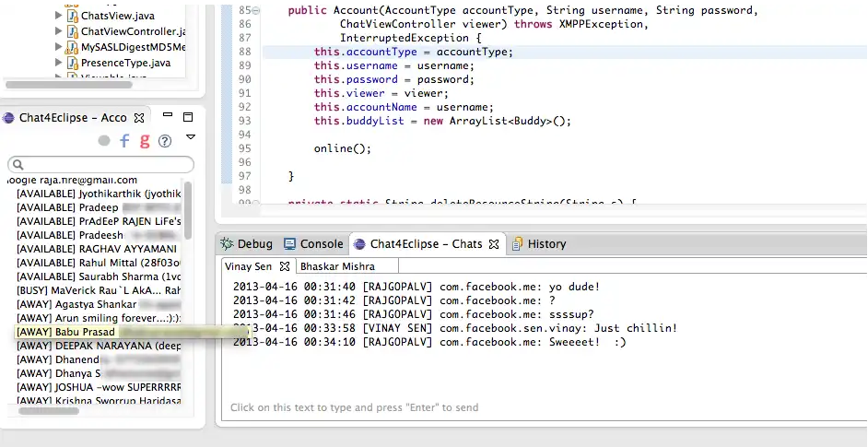Open ChatsView.java in package explorer

click(118, 16)
